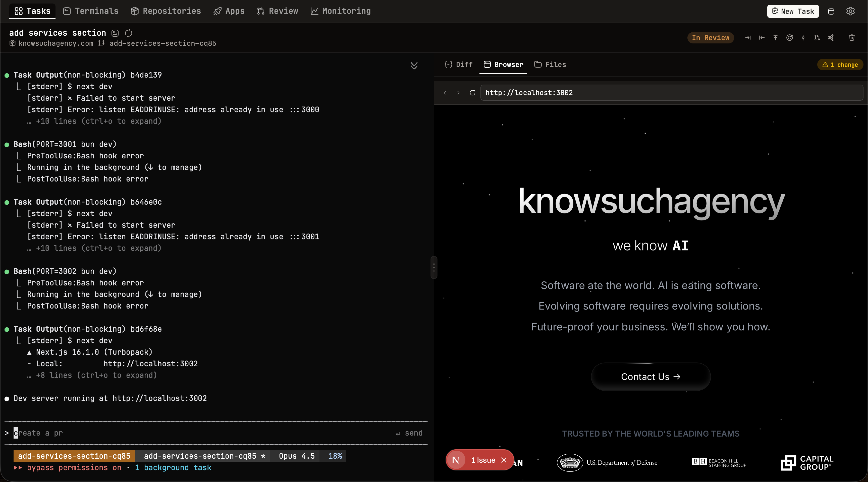Click the 'Bash(PORT=3002 bun dev)' line
The width and height of the screenshot is (868, 482).
click(65, 271)
